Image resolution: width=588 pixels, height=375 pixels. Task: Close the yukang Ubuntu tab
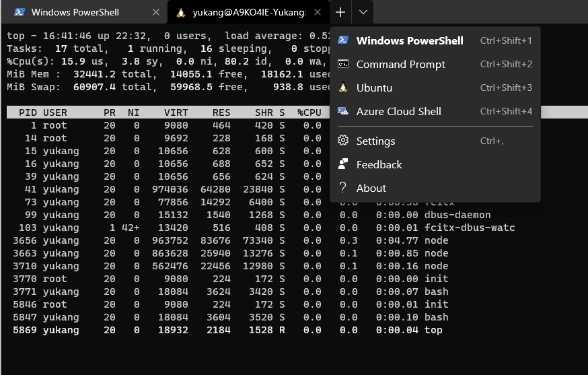pyautogui.click(x=318, y=12)
